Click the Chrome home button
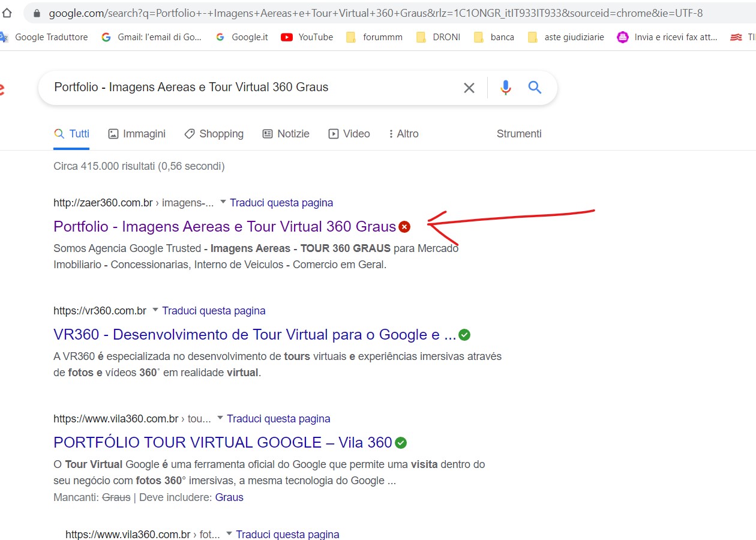This screenshot has width=756, height=540. pyautogui.click(x=7, y=13)
